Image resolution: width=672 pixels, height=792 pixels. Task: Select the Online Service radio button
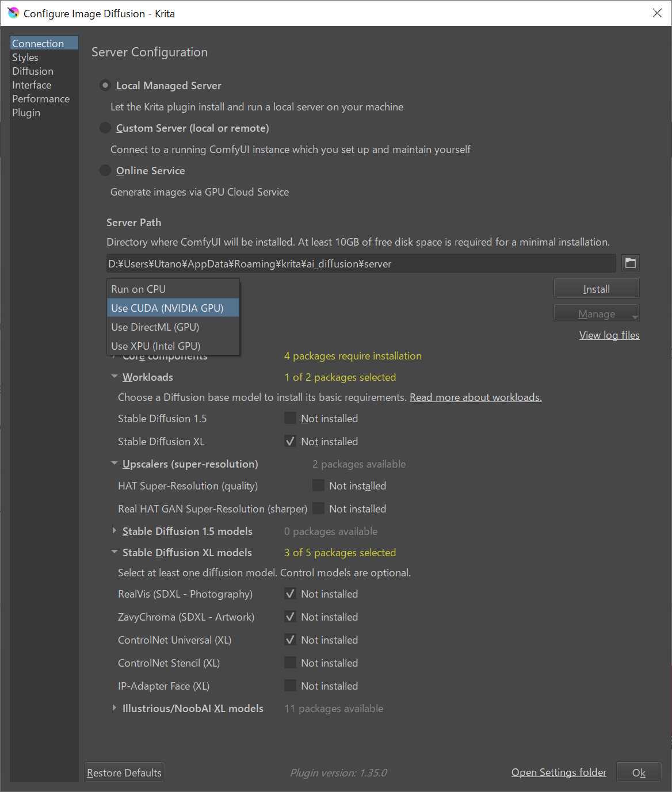[105, 171]
